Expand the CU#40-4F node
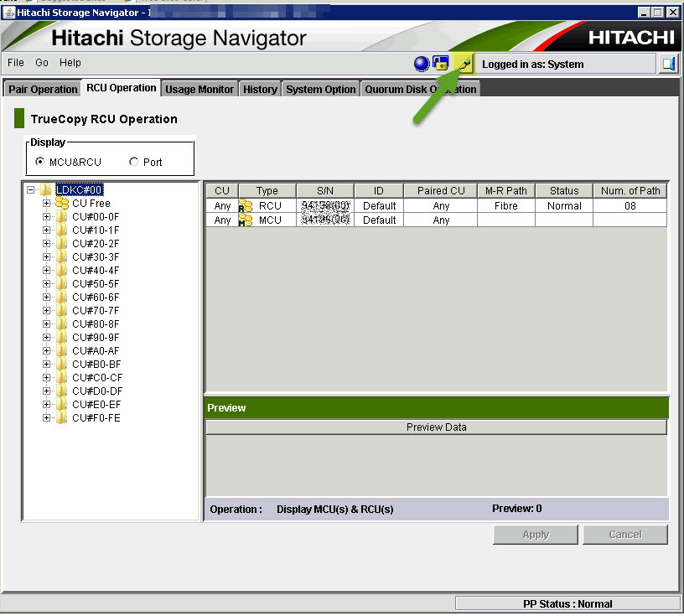Image resolution: width=684 pixels, height=616 pixels. [46, 271]
